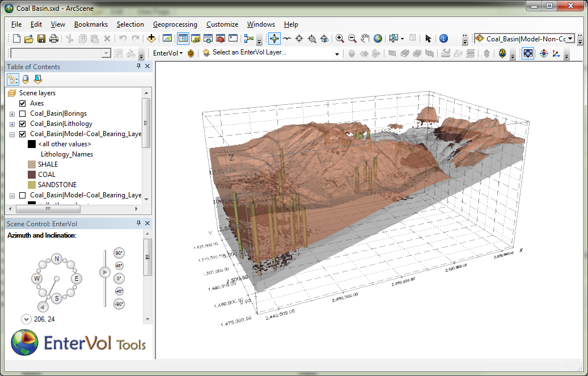This screenshot has width=588, height=376.
Task: Select the Zoom Out magnifier tool
Action: (x=352, y=38)
